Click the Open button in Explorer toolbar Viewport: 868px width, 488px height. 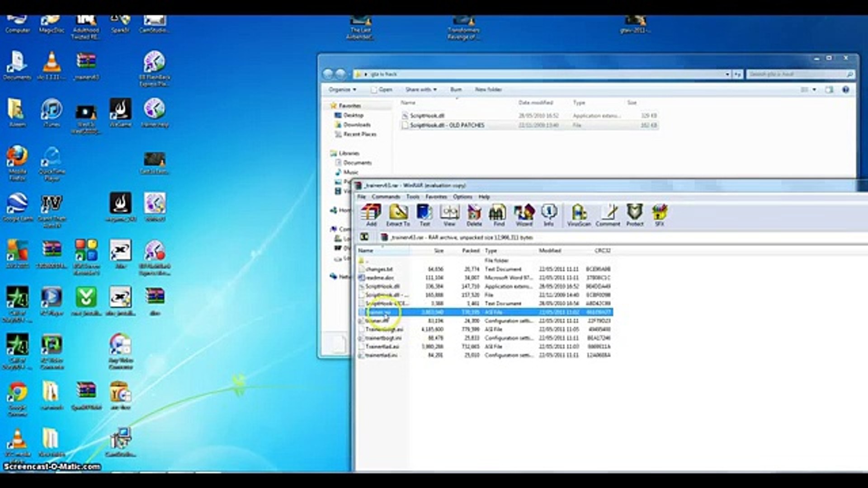(x=381, y=89)
